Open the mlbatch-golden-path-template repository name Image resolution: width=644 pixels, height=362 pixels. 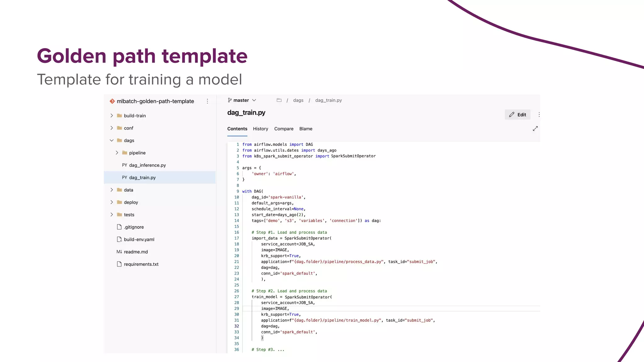(x=155, y=101)
